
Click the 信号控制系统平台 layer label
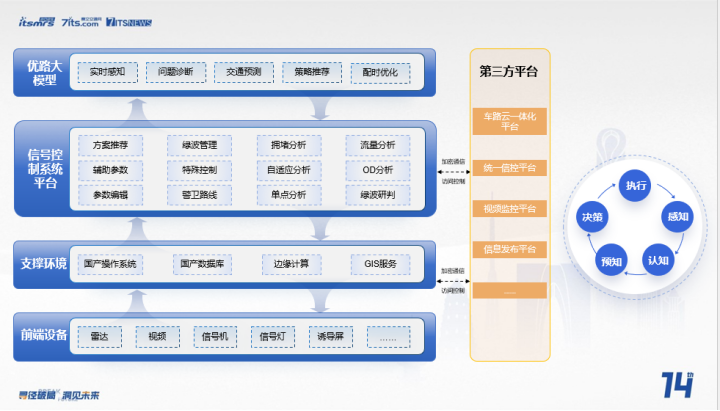pos(45,169)
